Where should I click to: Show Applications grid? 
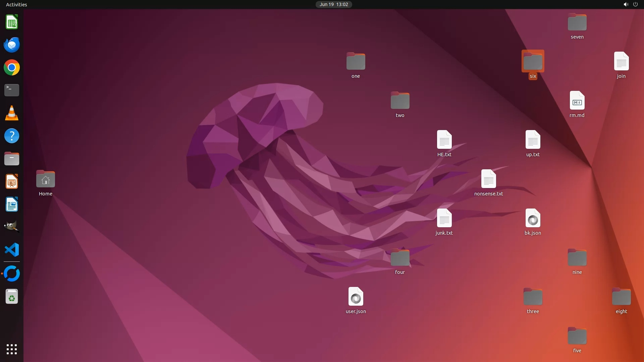[12, 349]
